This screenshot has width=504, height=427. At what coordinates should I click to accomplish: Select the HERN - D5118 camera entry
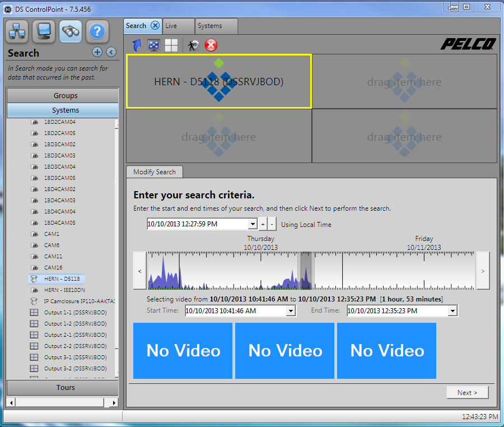coord(63,279)
